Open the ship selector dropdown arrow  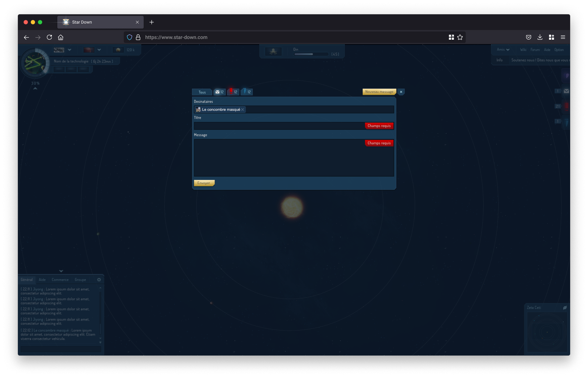(69, 50)
